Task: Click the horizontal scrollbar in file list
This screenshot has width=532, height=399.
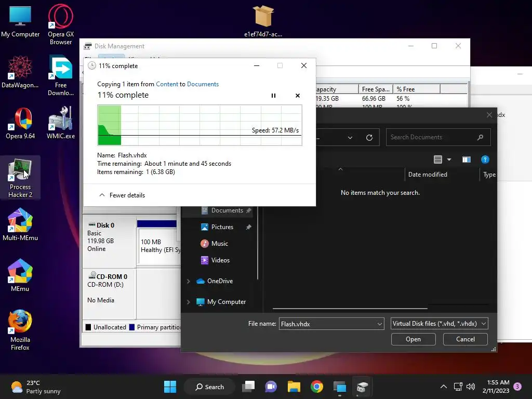Action: pyautogui.click(x=350, y=309)
